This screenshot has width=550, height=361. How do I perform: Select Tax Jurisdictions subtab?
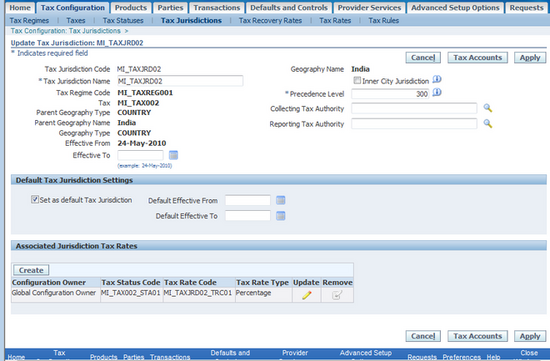[191, 21]
